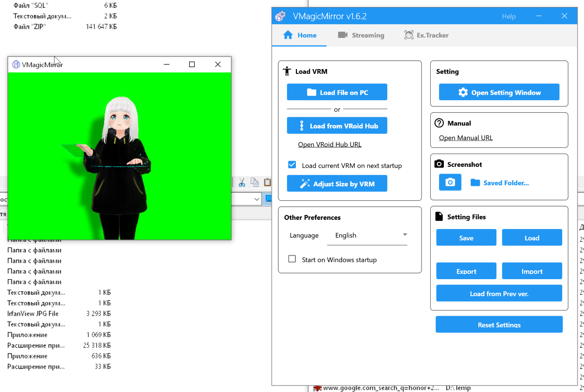584x392 pixels.
Task: Save the current setting file
Action: click(x=466, y=238)
